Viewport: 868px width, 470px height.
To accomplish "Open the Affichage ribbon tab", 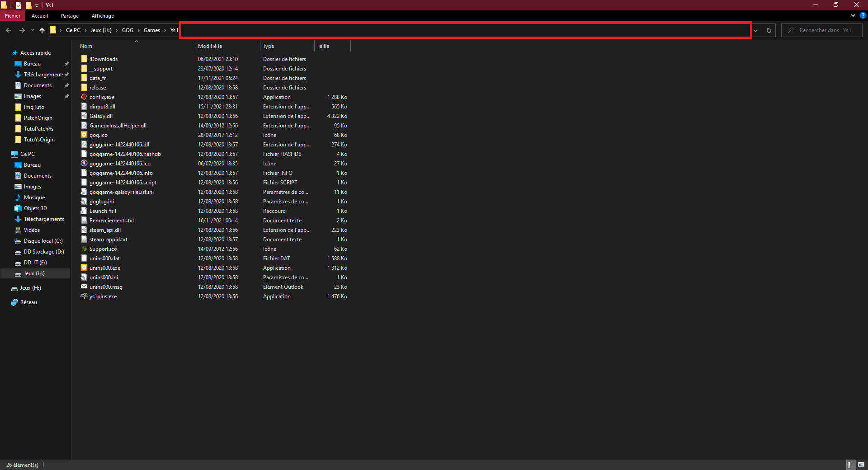I will click(x=103, y=16).
